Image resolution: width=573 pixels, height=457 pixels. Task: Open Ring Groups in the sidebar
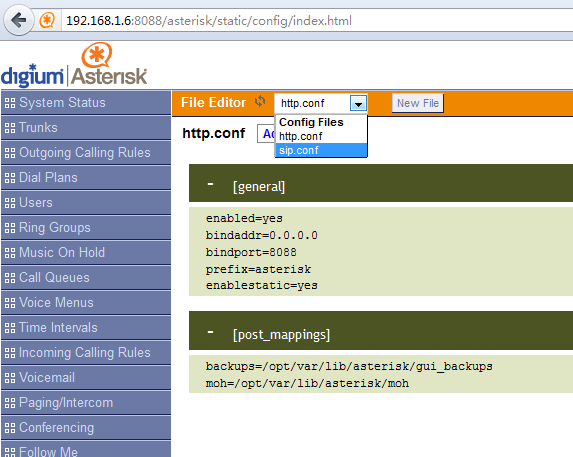[86, 228]
